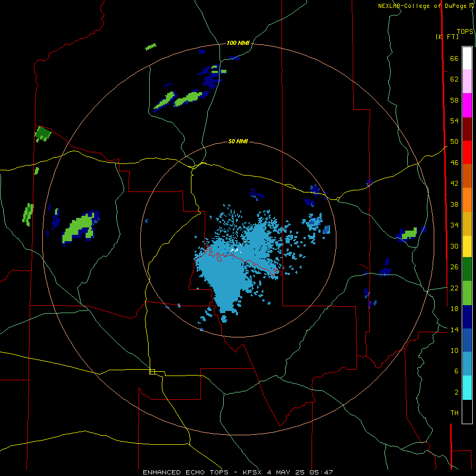The width and height of the screenshot is (476, 476).
Task: Select the cyan legend swatch
Action: coord(467,388)
